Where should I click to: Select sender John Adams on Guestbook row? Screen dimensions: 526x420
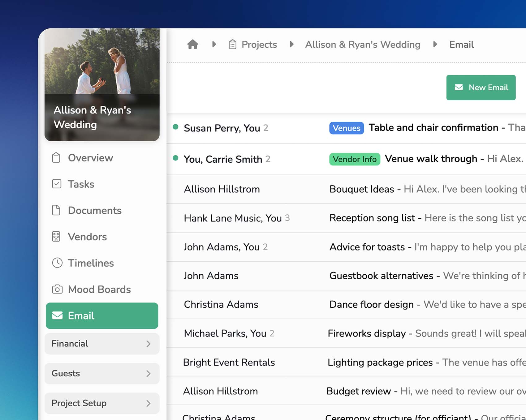(x=211, y=276)
